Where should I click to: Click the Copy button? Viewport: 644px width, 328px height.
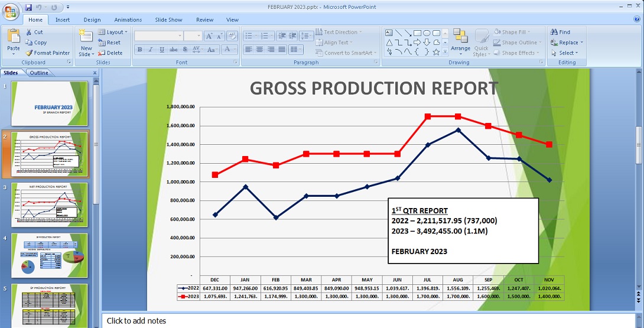tap(36, 43)
